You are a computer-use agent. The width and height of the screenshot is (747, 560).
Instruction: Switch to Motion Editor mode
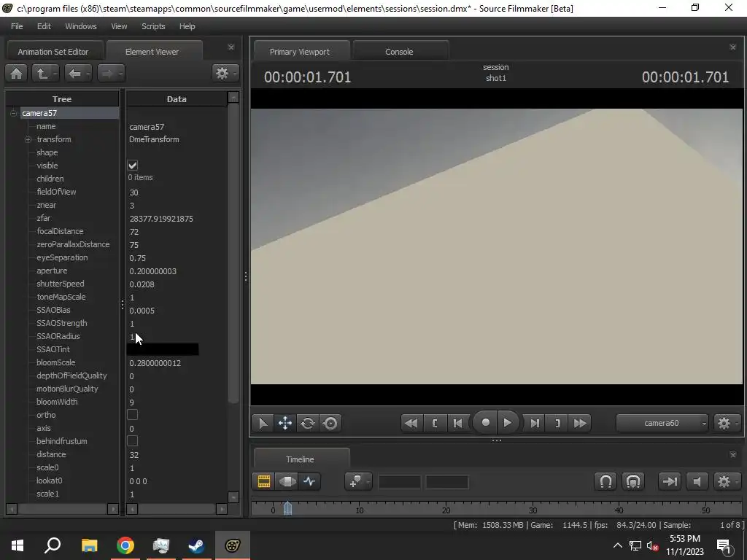pyautogui.click(x=287, y=481)
